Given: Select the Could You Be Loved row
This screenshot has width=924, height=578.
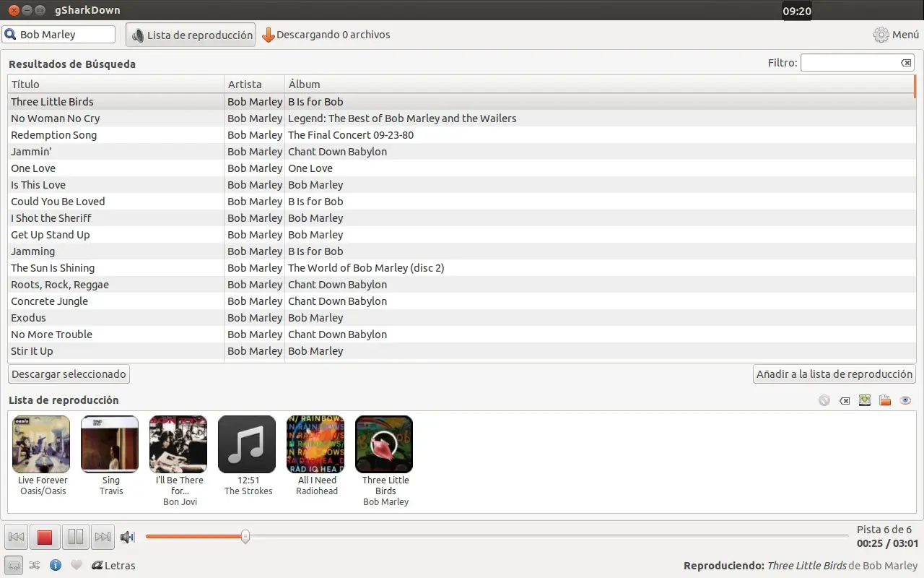Looking at the screenshot, I should 461,202.
